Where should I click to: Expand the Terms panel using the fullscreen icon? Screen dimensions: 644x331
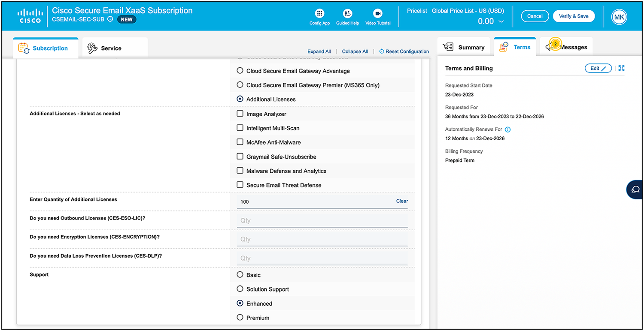pos(621,68)
